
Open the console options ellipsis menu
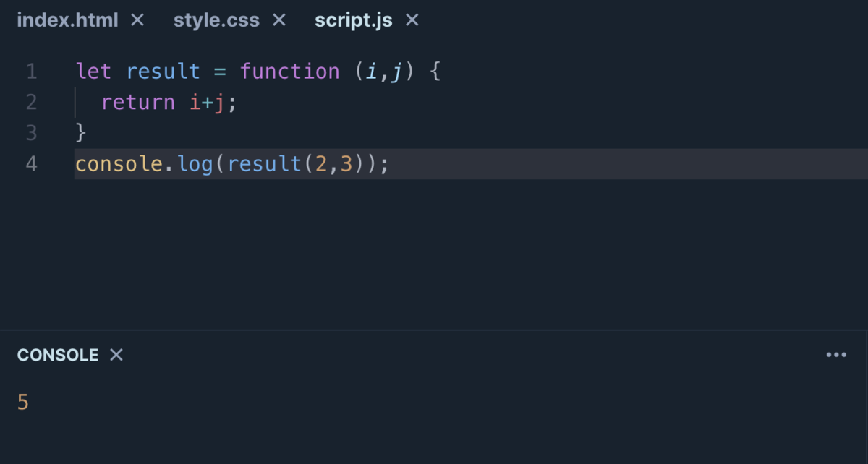coord(836,354)
